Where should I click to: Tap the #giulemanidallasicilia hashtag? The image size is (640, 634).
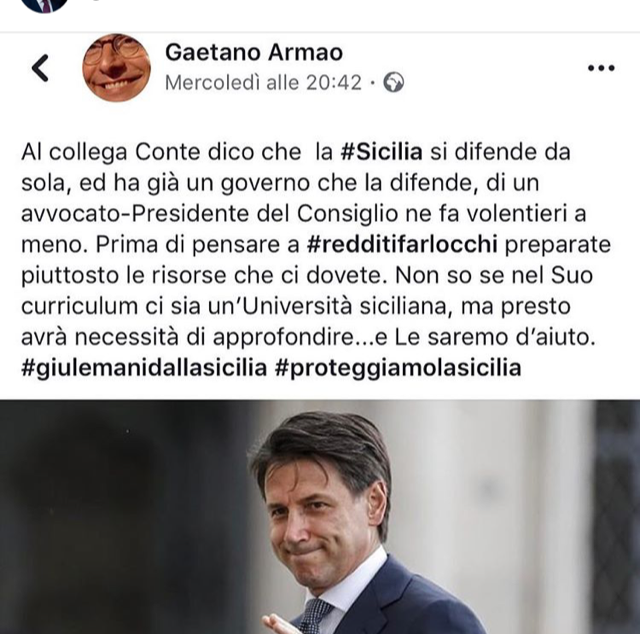144,367
